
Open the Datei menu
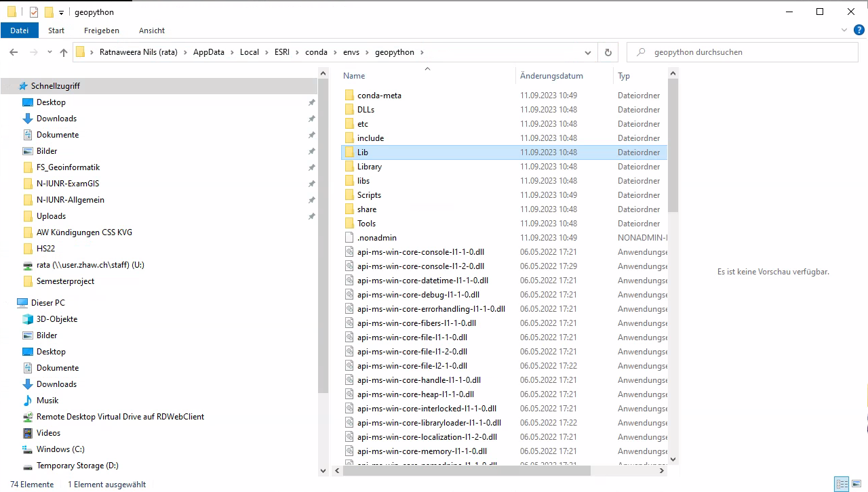pos(20,30)
